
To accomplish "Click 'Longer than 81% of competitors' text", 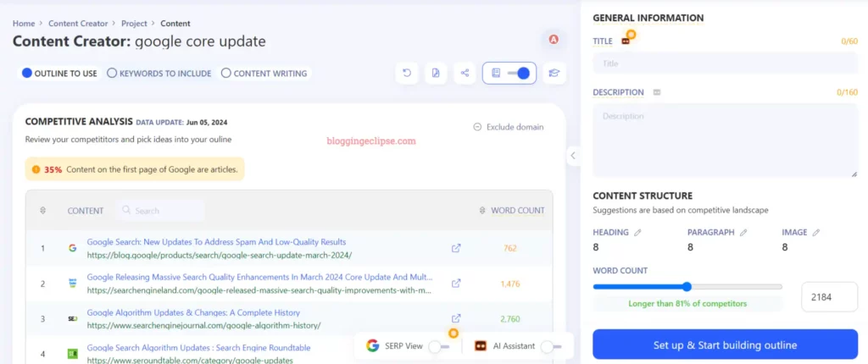I will tap(687, 304).
